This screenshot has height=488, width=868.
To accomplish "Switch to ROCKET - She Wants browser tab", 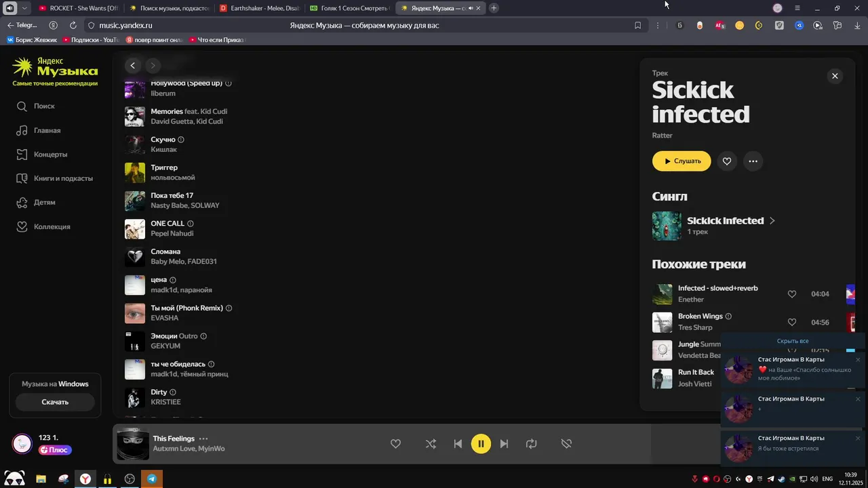I will 78,8.
